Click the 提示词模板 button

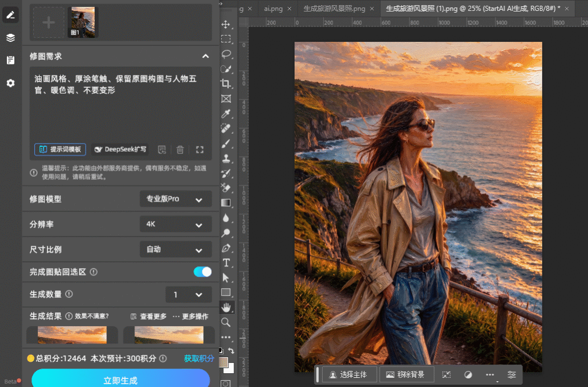(60, 149)
